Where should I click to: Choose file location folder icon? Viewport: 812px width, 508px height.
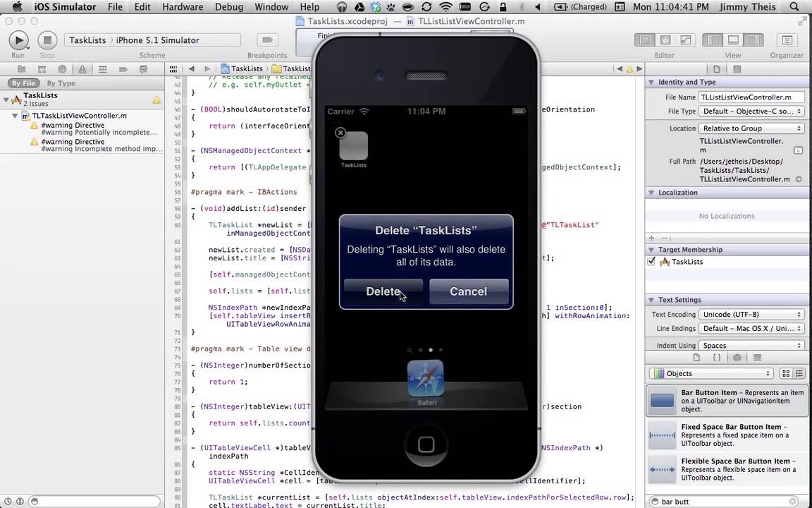(798, 150)
